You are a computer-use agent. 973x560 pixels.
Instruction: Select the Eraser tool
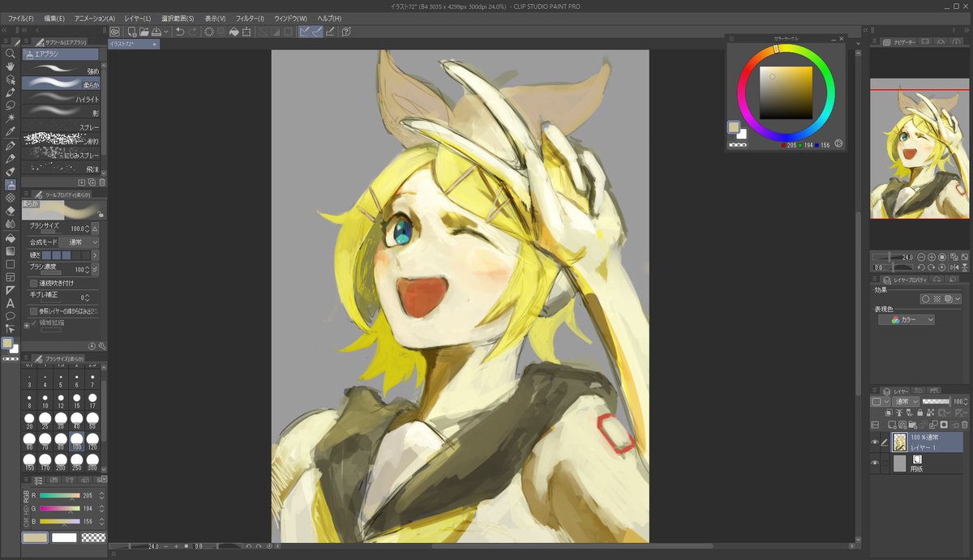tap(11, 211)
